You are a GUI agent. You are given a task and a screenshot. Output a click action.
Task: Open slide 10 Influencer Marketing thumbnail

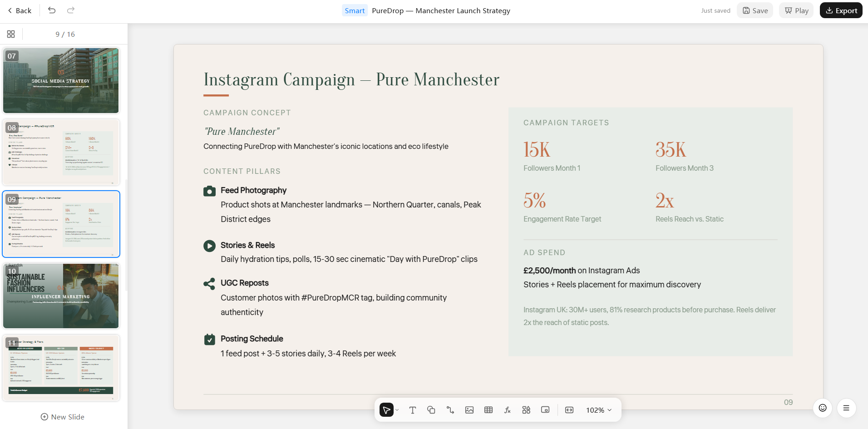tap(61, 296)
